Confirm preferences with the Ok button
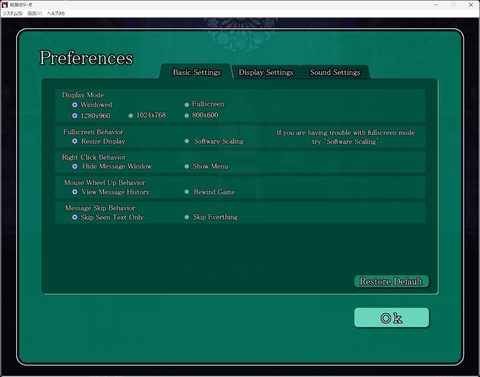Screen dimensions: 480x377 391,318
